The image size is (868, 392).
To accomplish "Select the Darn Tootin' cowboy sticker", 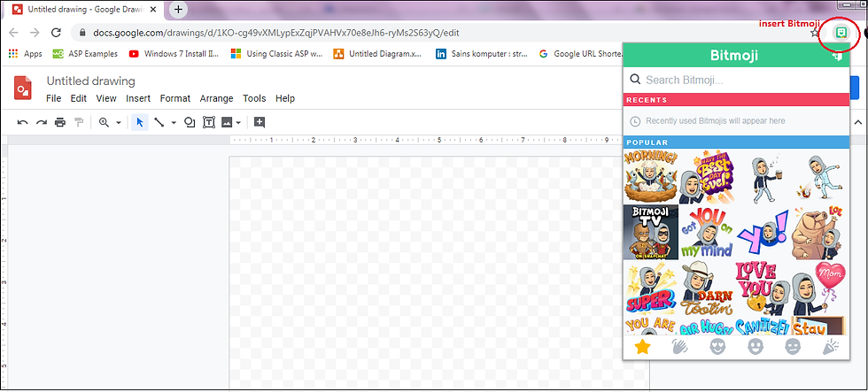I will tap(707, 288).
